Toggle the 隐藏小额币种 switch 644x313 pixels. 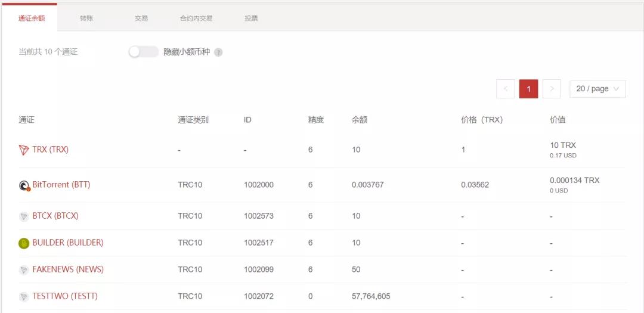click(143, 52)
